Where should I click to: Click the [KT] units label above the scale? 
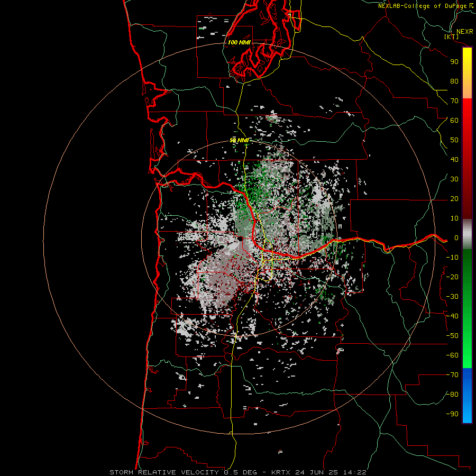(452, 36)
